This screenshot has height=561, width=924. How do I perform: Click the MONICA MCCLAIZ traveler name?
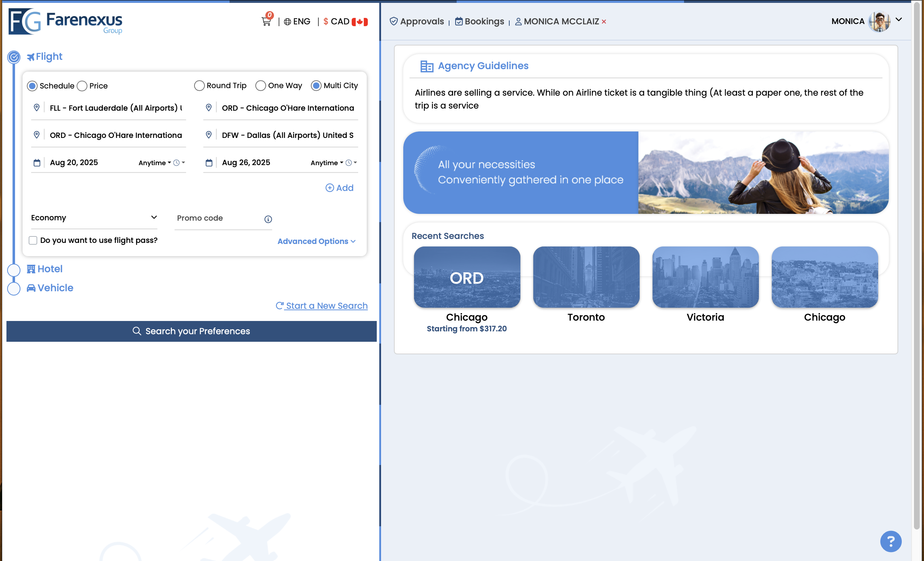pos(561,21)
